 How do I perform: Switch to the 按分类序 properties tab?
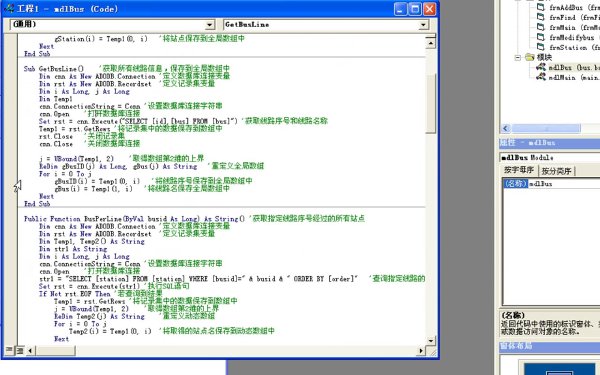pos(556,171)
